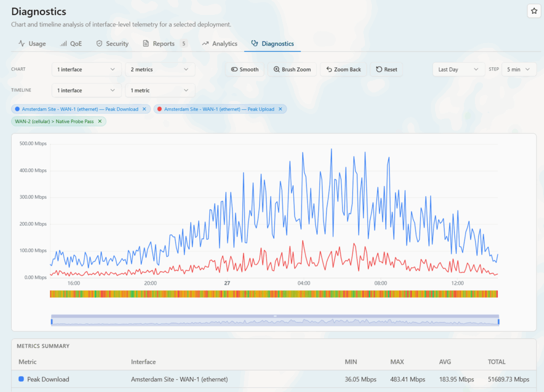Remove the Native Probe Pass chip

tap(100, 121)
